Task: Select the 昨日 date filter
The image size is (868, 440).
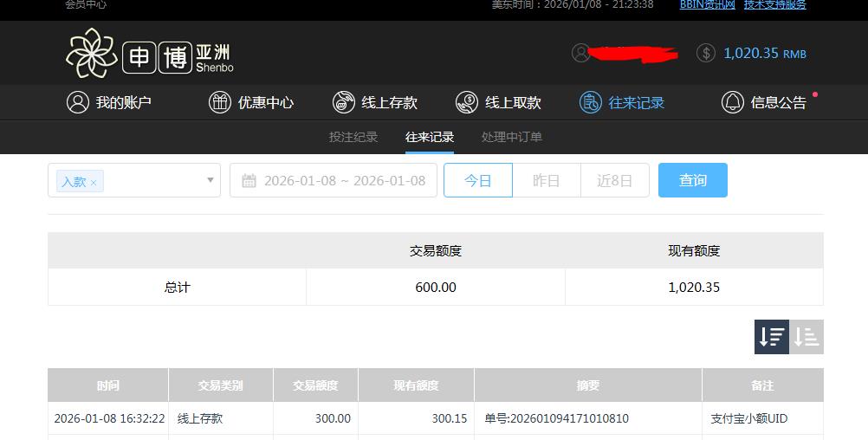Action: 547,180
